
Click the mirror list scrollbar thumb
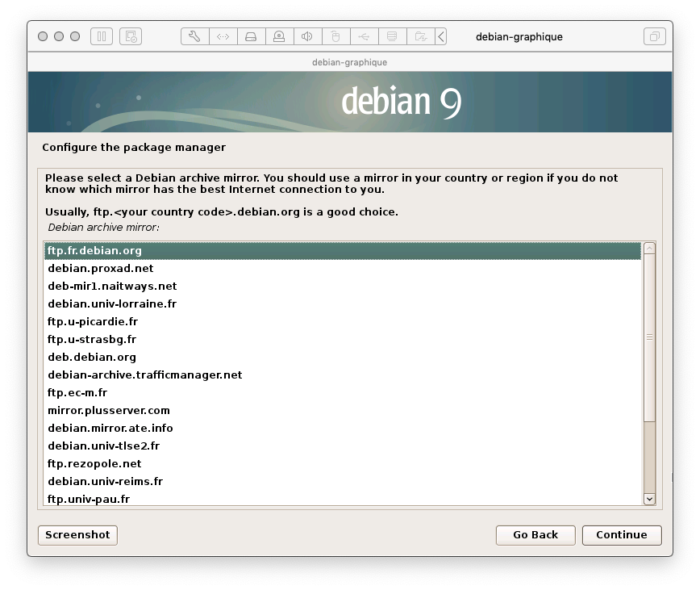click(649, 337)
